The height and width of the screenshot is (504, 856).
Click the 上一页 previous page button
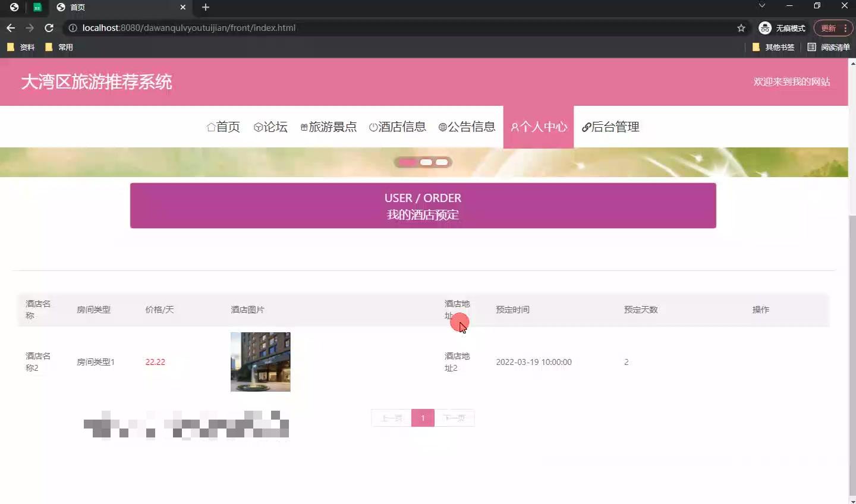391,418
